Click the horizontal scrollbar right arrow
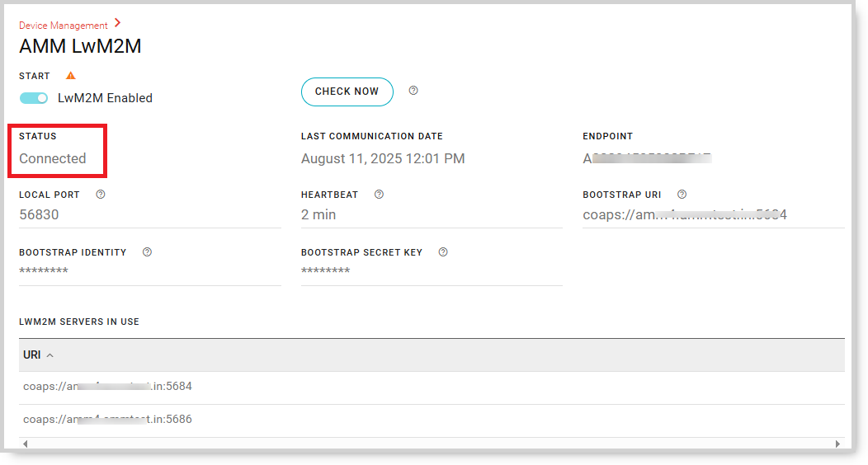Viewport: 868px width, 465px height. [x=838, y=444]
